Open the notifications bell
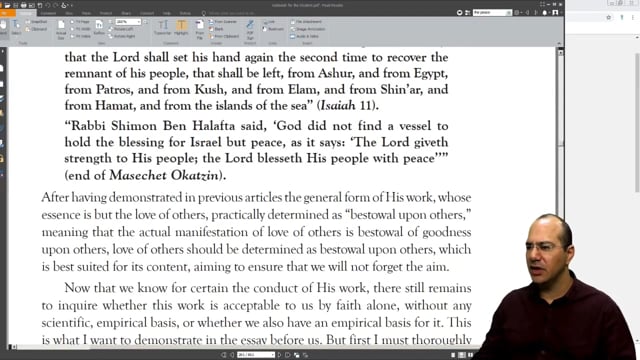The width and height of the screenshot is (640, 360). point(545,13)
